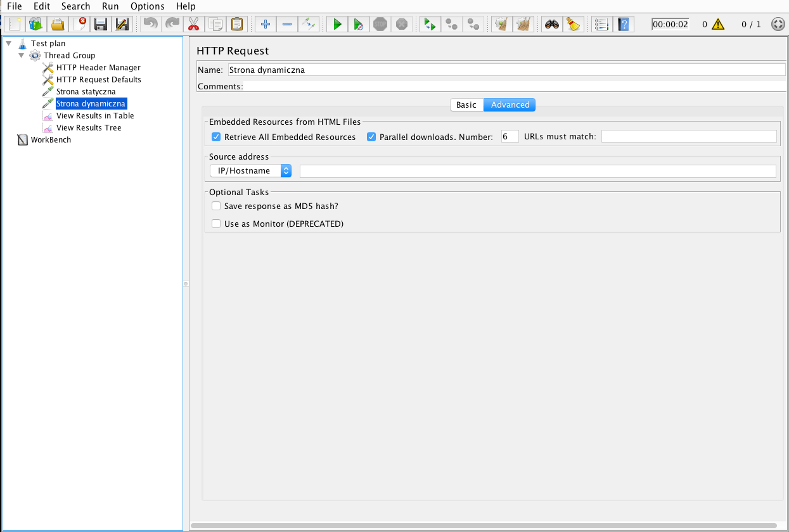Check Use as Monitor (DEPRECATED)

[x=216, y=224]
